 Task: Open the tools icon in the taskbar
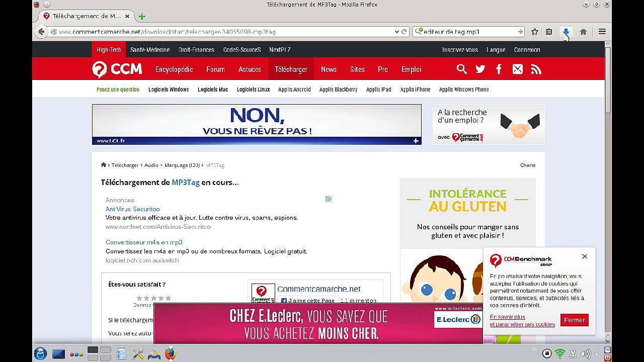coord(138,354)
